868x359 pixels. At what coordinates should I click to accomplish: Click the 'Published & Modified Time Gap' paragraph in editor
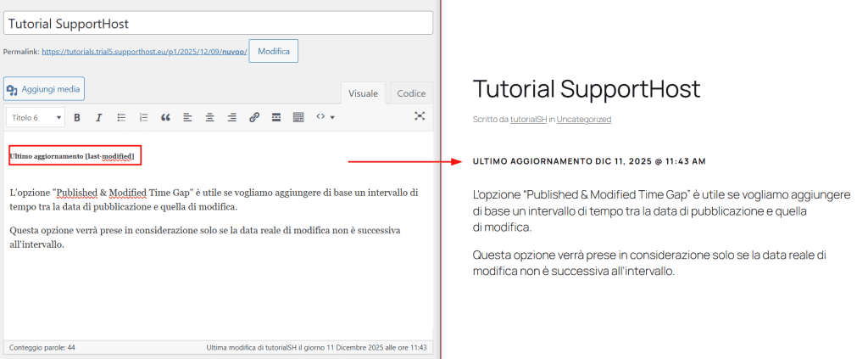[214, 200]
